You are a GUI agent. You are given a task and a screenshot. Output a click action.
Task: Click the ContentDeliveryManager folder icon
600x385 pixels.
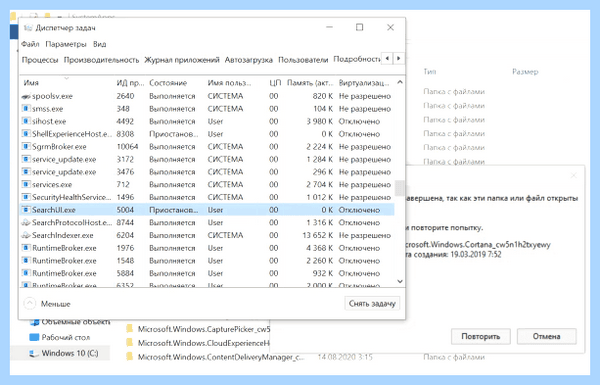130,357
